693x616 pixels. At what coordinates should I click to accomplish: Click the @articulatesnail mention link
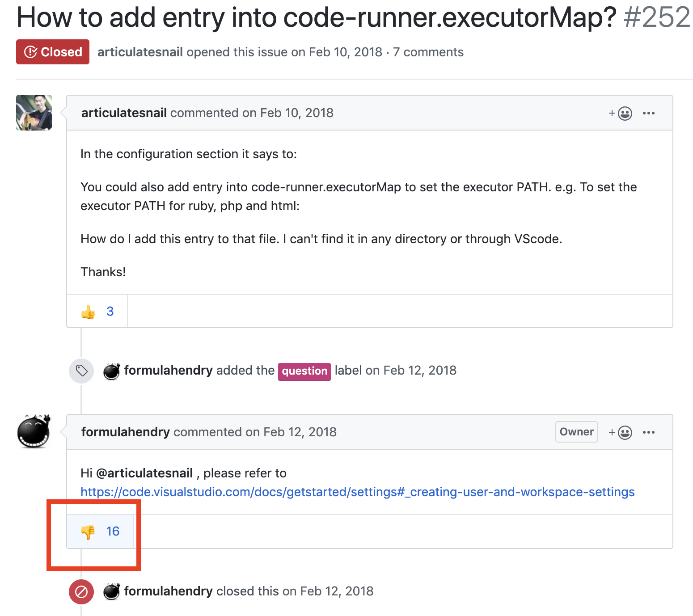145,473
